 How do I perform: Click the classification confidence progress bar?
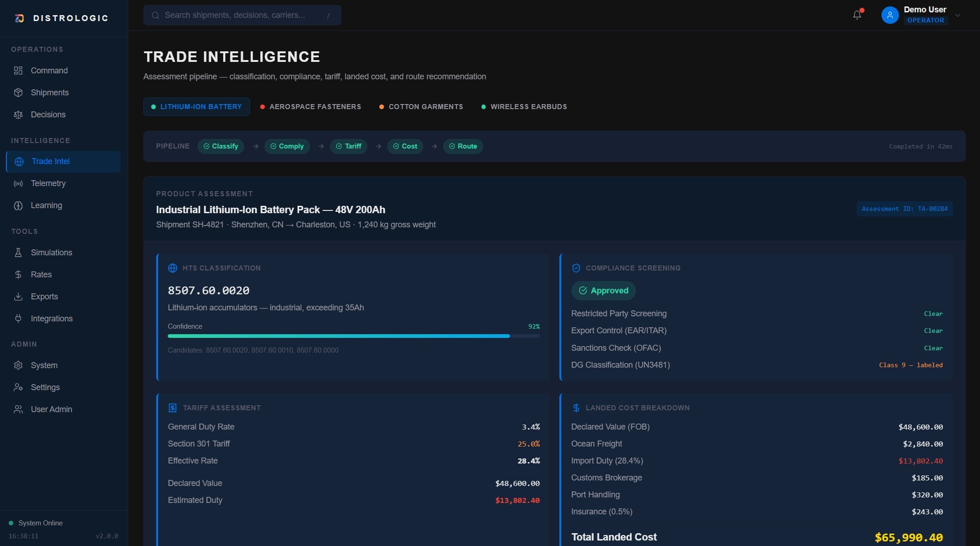tap(354, 336)
